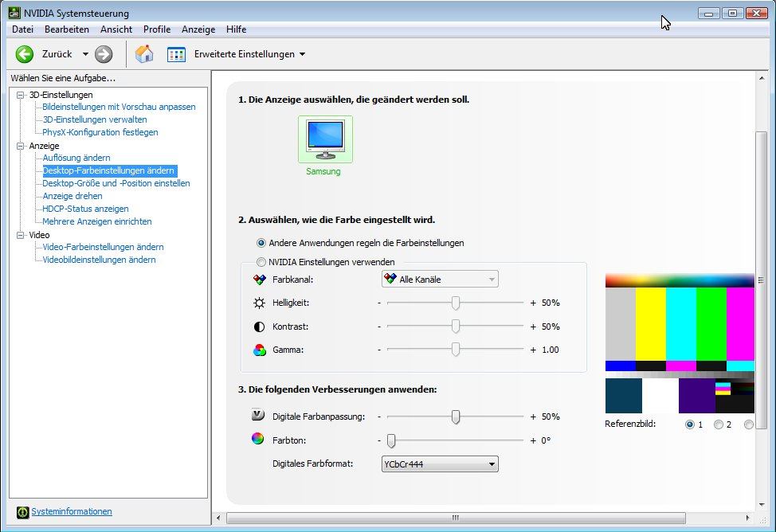The height and width of the screenshot is (532, 776).
Task: Open the Systeminformationen link
Action: (72, 511)
